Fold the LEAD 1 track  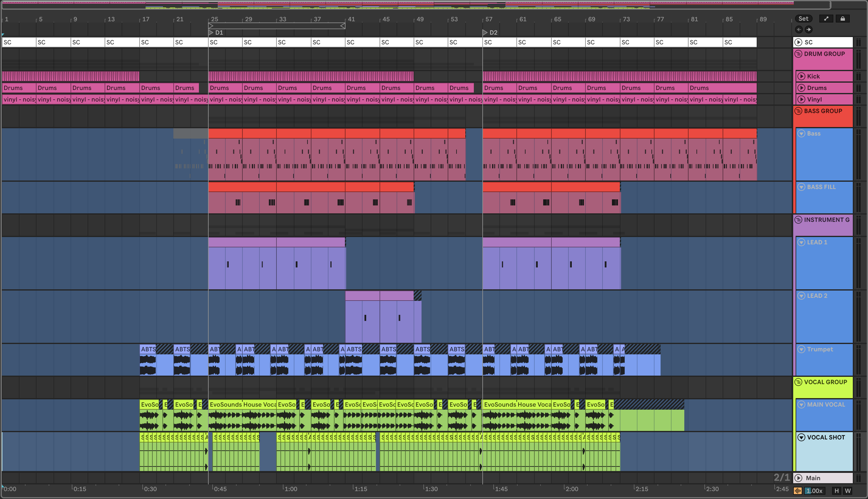pos(801,242)
